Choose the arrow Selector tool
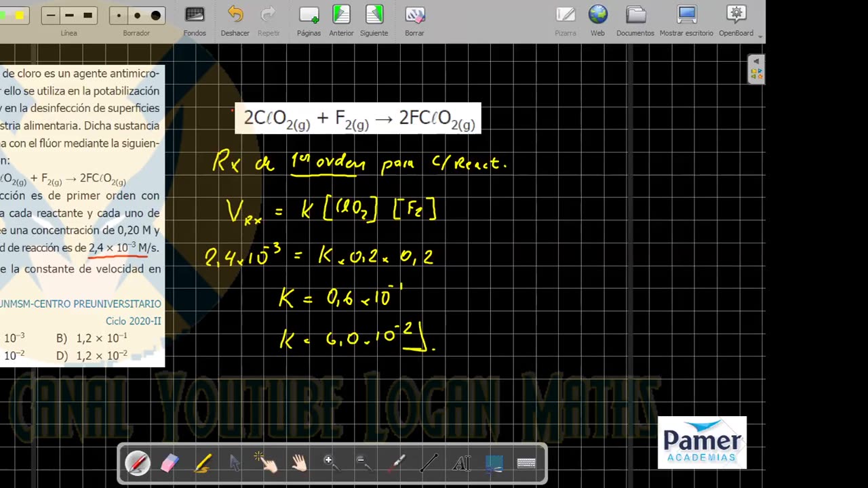Viewport: 868px width, 488px height. (235, 464)
